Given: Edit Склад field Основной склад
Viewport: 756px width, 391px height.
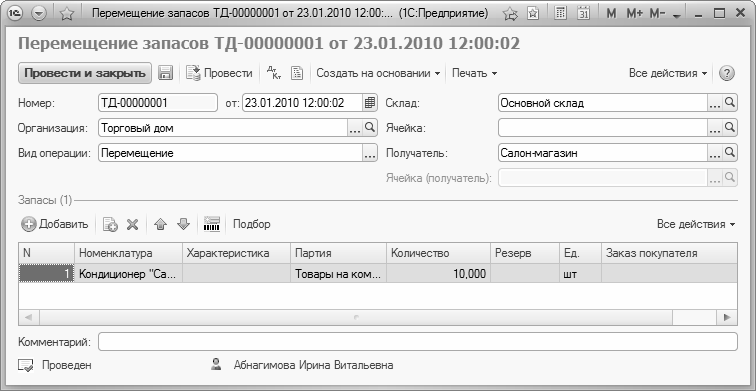Looking at the screenshot, I should (x=603, y=103).
